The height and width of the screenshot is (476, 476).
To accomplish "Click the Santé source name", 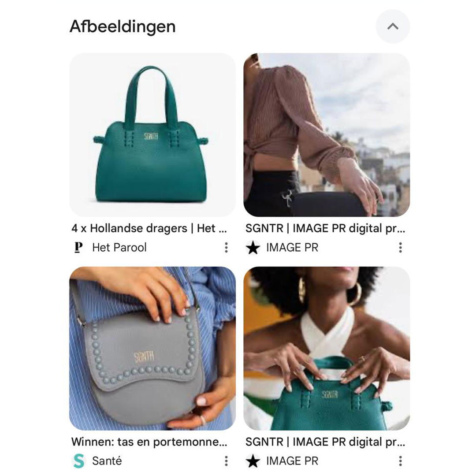I will pyautogui.click(x=107, y=461).
